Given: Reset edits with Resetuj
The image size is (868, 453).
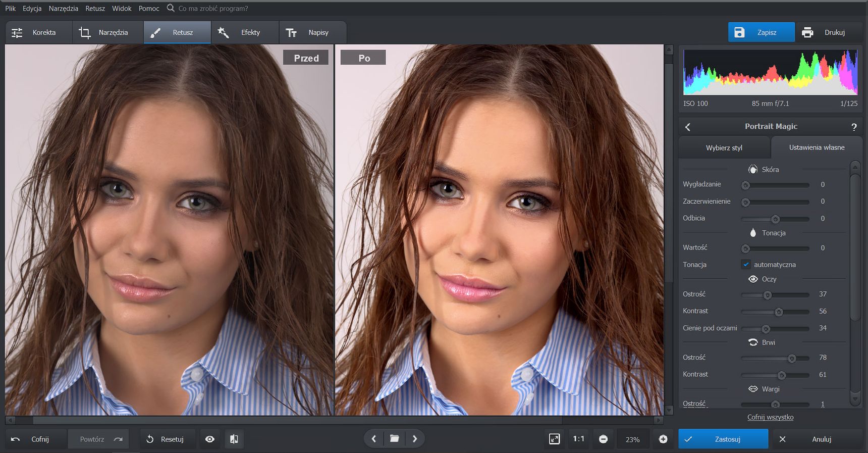Looking at the screenshot, I should [168, 439].
